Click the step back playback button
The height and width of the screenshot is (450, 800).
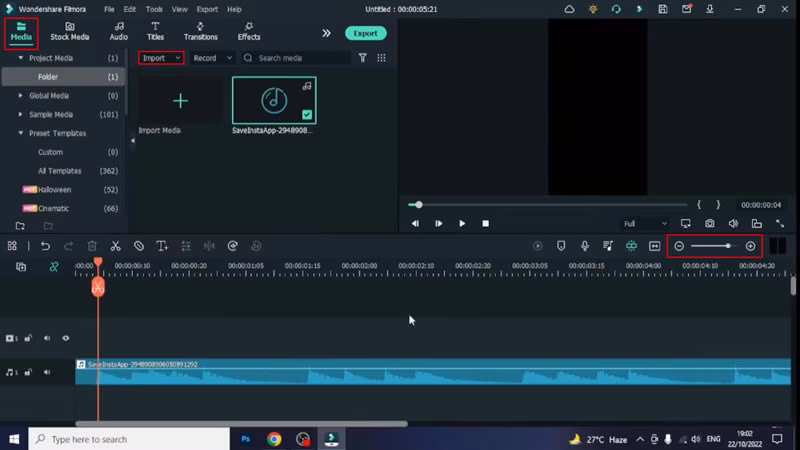click(415, 223)
